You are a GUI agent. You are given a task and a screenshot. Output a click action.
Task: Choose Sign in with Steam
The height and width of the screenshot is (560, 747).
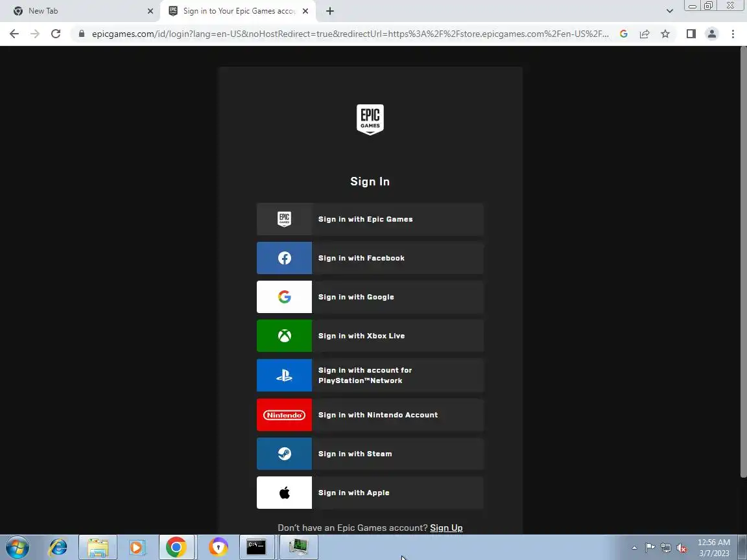click(370, 454)
